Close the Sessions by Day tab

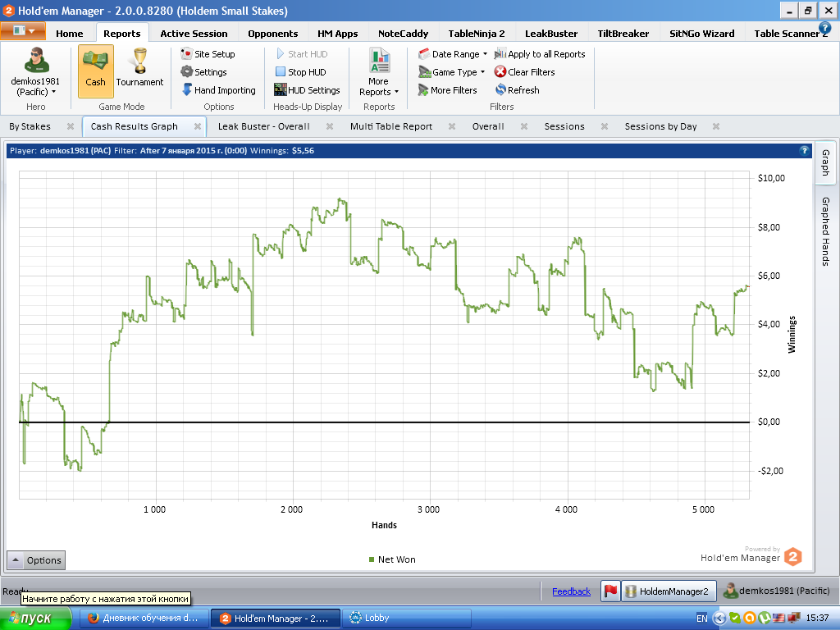coord(715,126)
